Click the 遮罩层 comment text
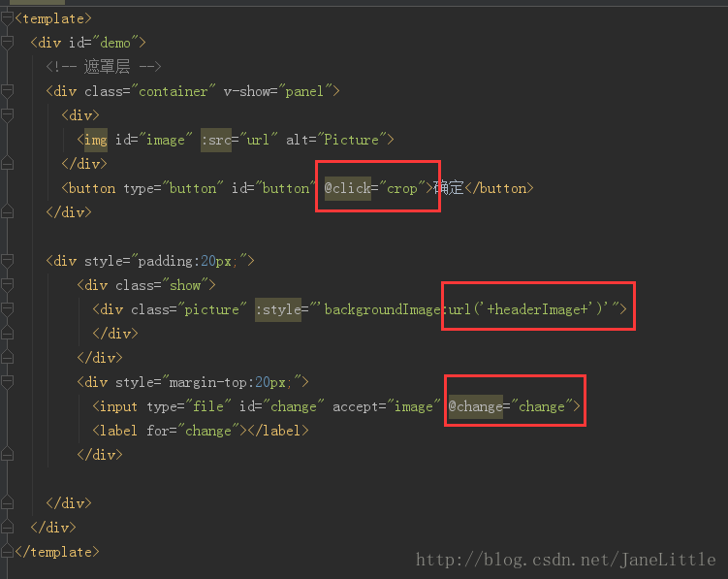The height and width of the screenshot is (579, 728). click(x=107, y=67)
